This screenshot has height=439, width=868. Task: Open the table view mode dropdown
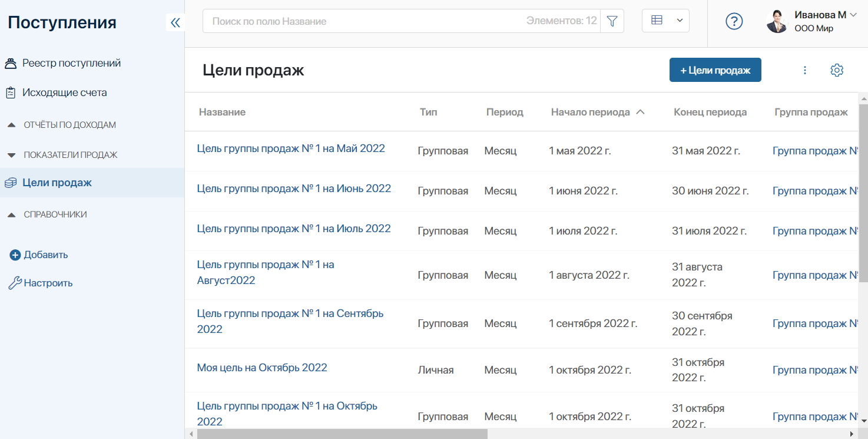pyautogui.click(x=665, y=21)
